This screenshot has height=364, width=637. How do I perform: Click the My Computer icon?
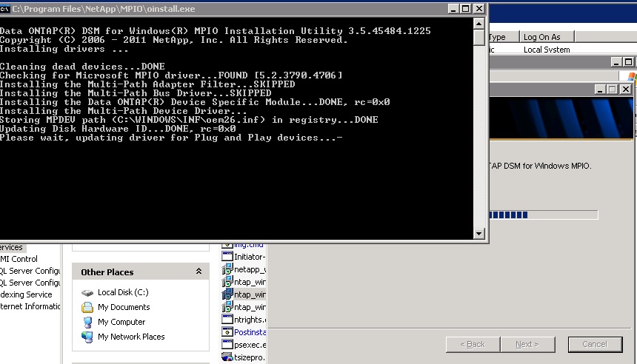(87, 323)
